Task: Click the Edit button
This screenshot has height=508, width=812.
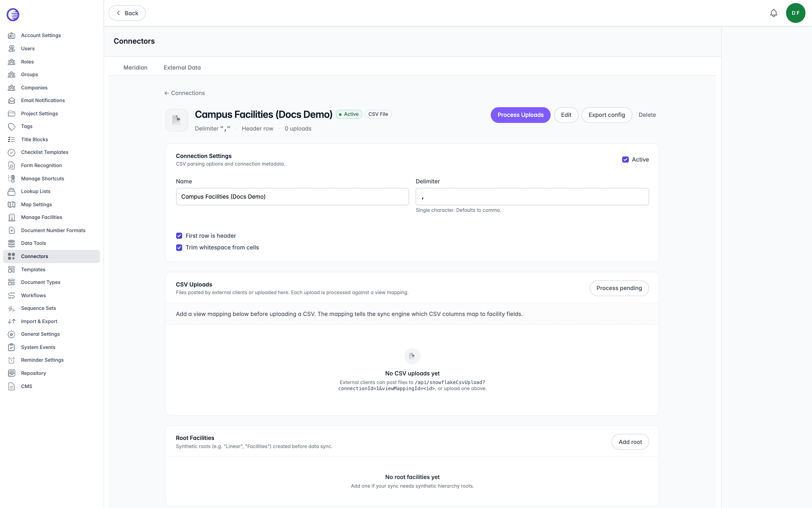Action: pyautogui.click(x=566, y=115)
